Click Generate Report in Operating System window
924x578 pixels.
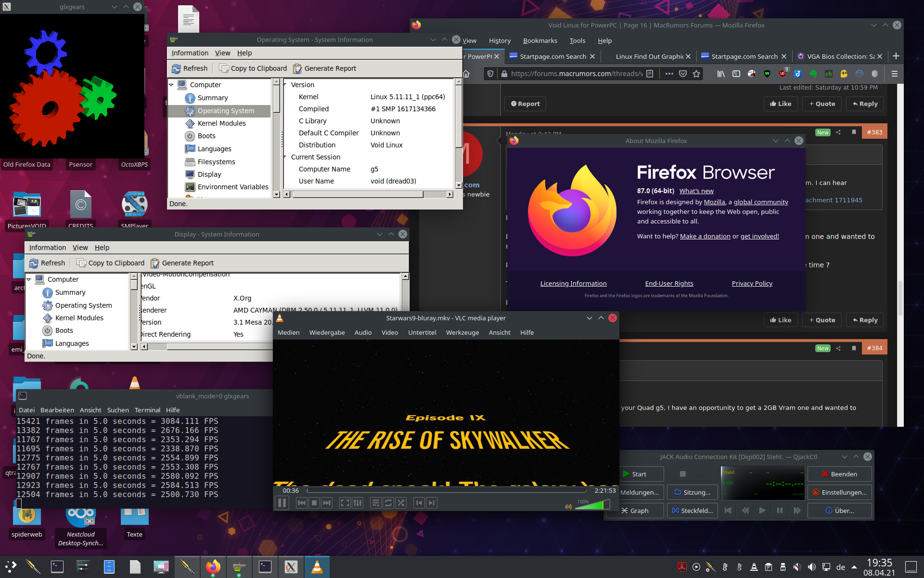(325, 68)
